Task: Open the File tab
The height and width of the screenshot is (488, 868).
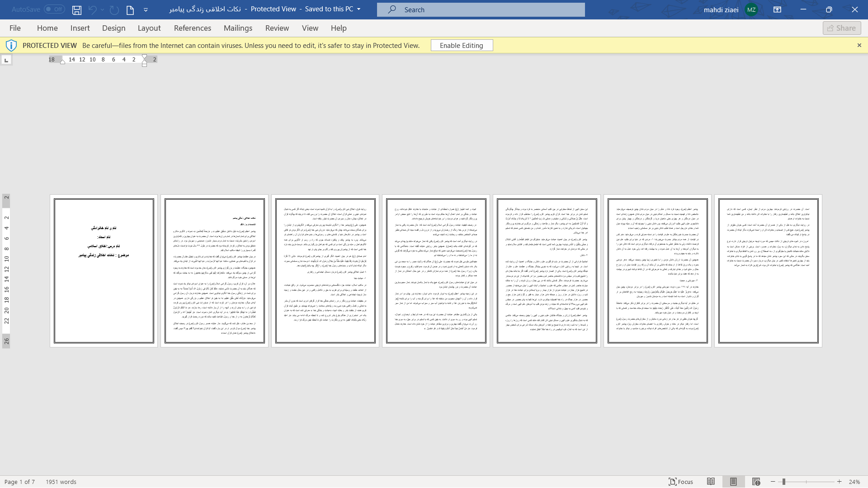Action: [x=15, y=28]
